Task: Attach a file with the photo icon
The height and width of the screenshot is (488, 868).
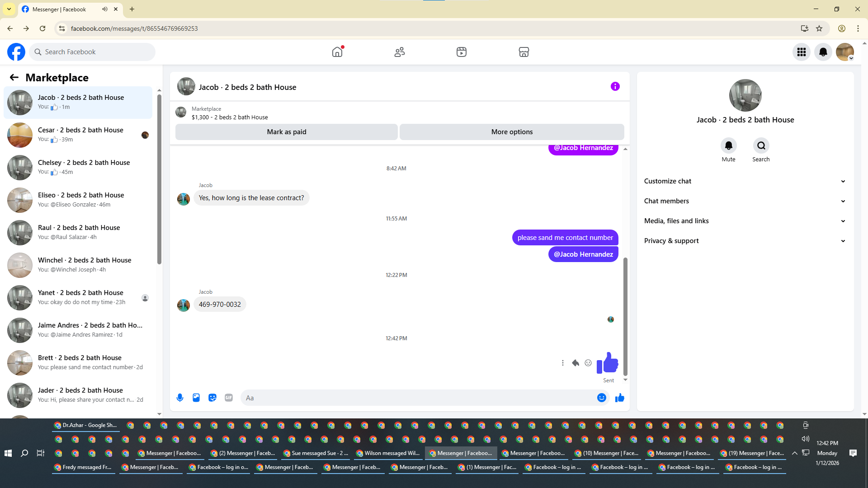Action: 196,398
